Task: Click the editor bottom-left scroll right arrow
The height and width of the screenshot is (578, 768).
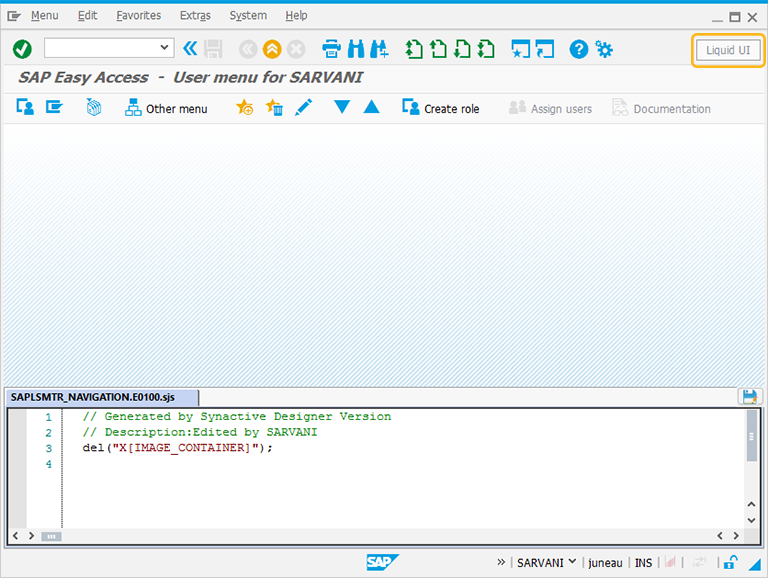Action: point(31,536)
